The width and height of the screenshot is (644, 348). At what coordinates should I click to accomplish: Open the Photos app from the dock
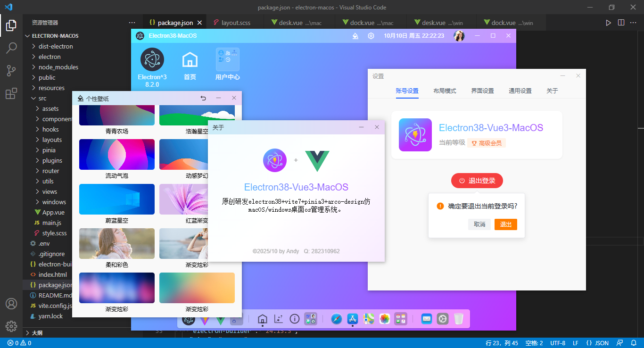coord(384,319)
